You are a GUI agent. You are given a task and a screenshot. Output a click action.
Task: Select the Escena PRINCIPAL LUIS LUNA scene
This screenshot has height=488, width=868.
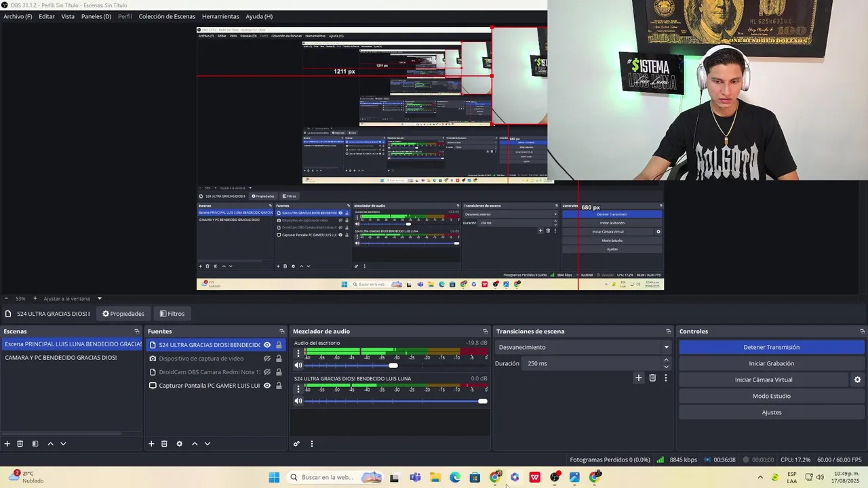tap(71, 344)
